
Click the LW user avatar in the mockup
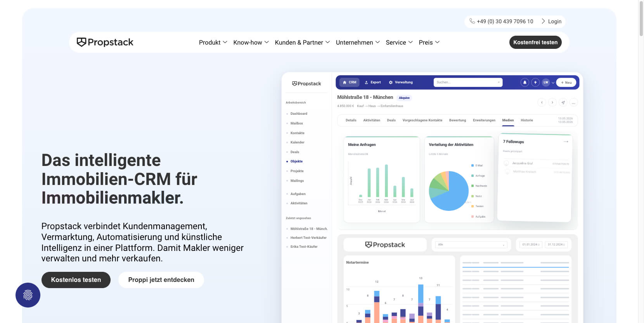point(546,82)
